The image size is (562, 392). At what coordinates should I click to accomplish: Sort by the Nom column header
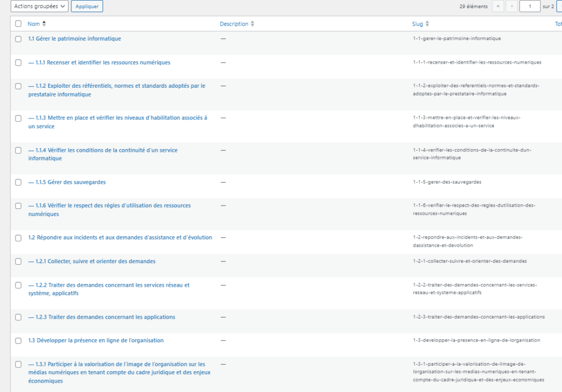pyautogui.click(x=33, y=24)
